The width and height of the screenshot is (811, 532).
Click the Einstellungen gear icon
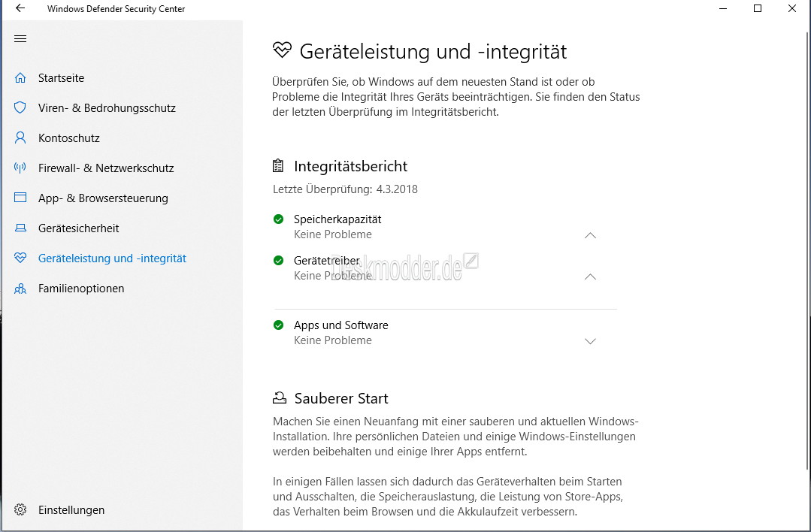pyautogui.click(x=20, y=509)
